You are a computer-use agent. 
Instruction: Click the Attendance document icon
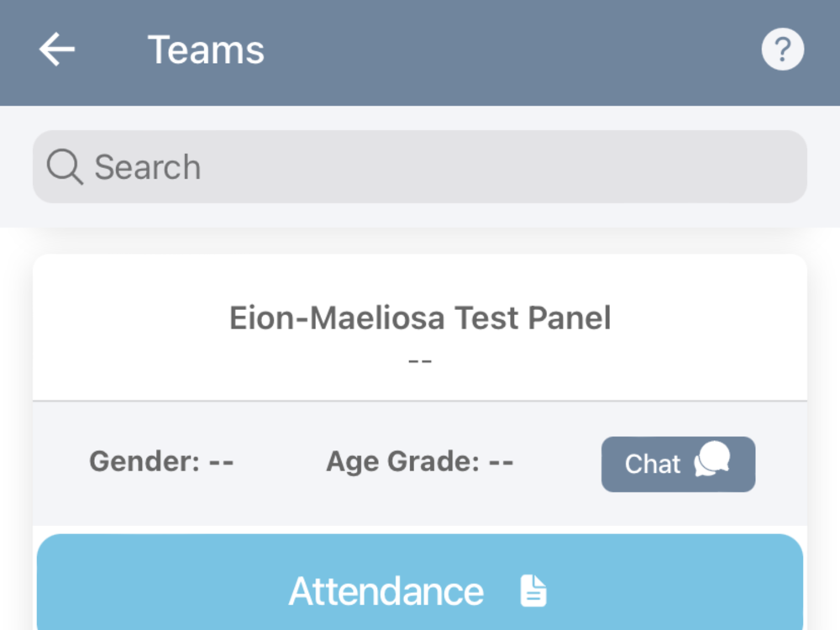pyautogui.click(x=533, y=591)
